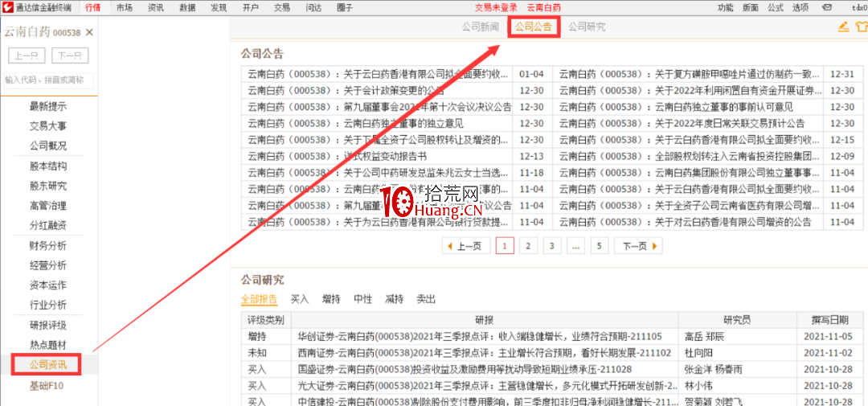Viewport: 868px width, 406px height.
Task: Open the 数据 menu
Action: [187, 8]
